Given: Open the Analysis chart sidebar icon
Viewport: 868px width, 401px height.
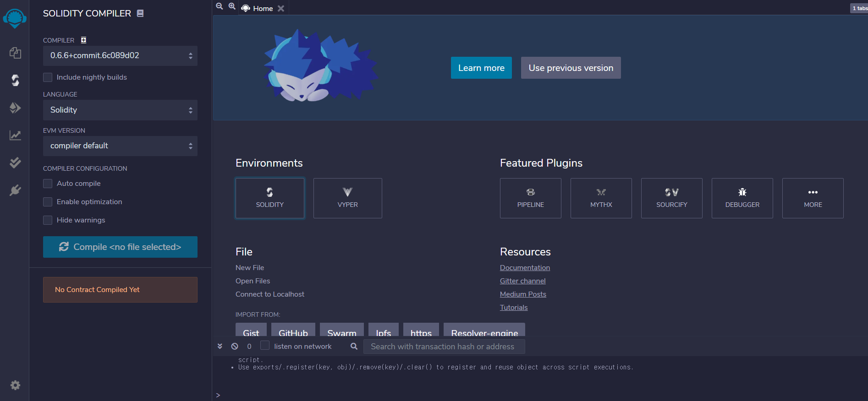Looking at the screenshot, I should pos(15,135).
